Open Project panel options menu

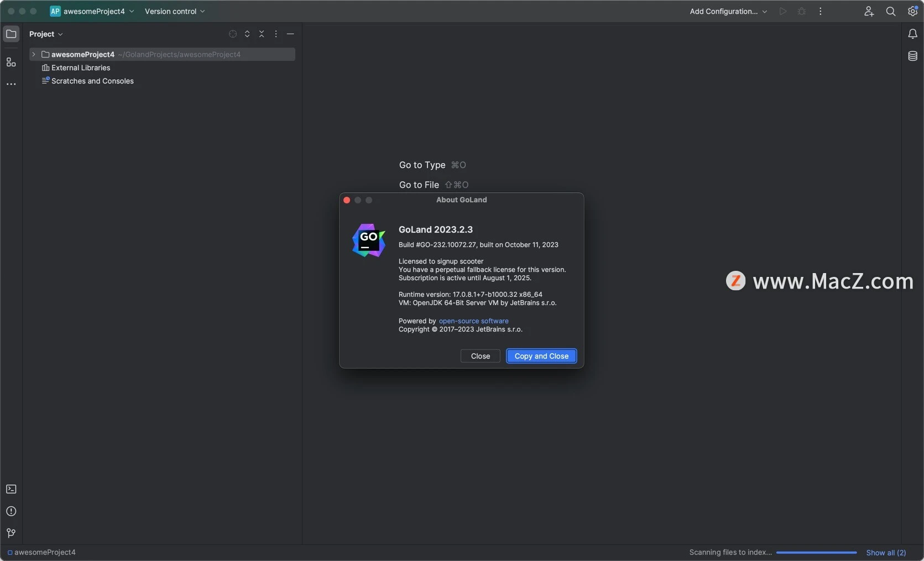click(276, 34)
